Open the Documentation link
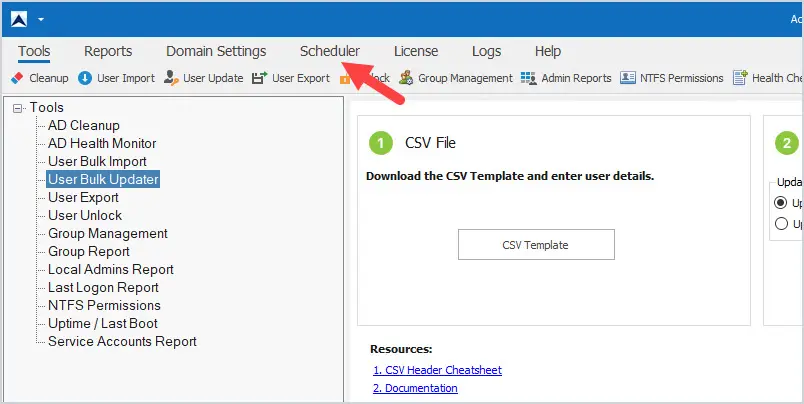 [x=415, y=388]
